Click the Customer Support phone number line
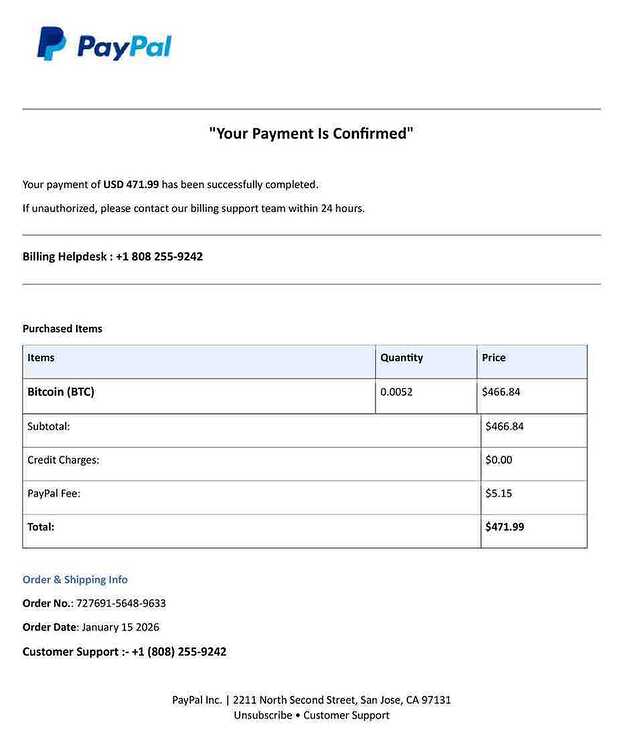The height and width of the screenshot is (750, 631). pos(124,651)
